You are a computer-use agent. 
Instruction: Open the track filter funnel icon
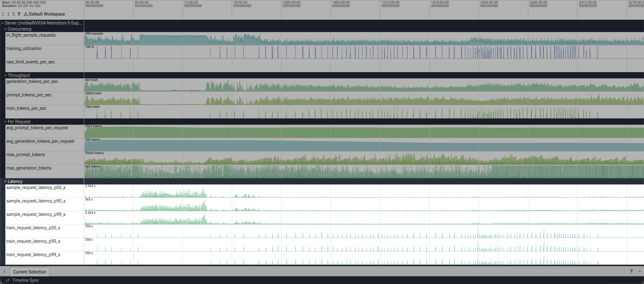tap(19, 14)
